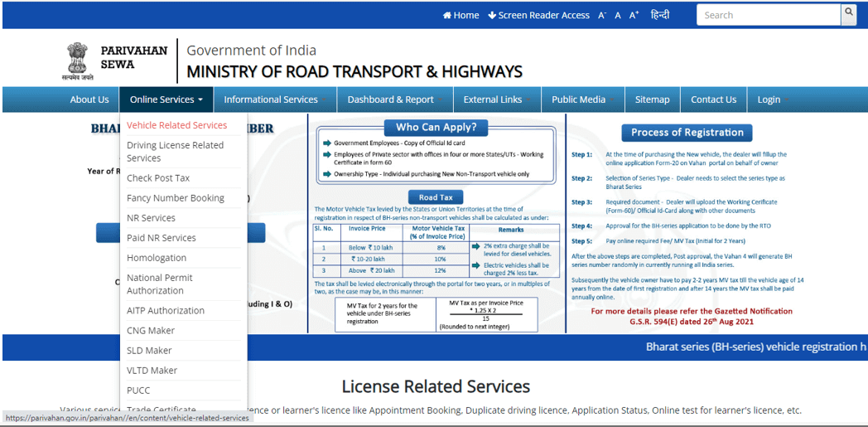Viewport: 868px width, 427px height.
Task: Expand the External Links dropdown
Action: 497,99
